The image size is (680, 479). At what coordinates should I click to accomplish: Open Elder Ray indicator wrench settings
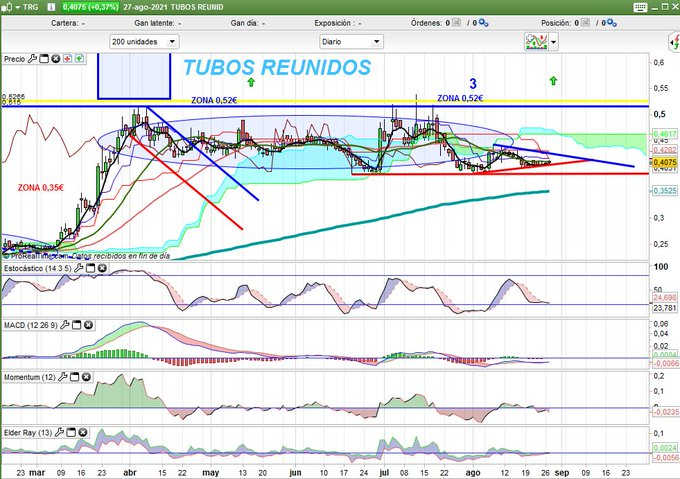(x=59, y=432)
